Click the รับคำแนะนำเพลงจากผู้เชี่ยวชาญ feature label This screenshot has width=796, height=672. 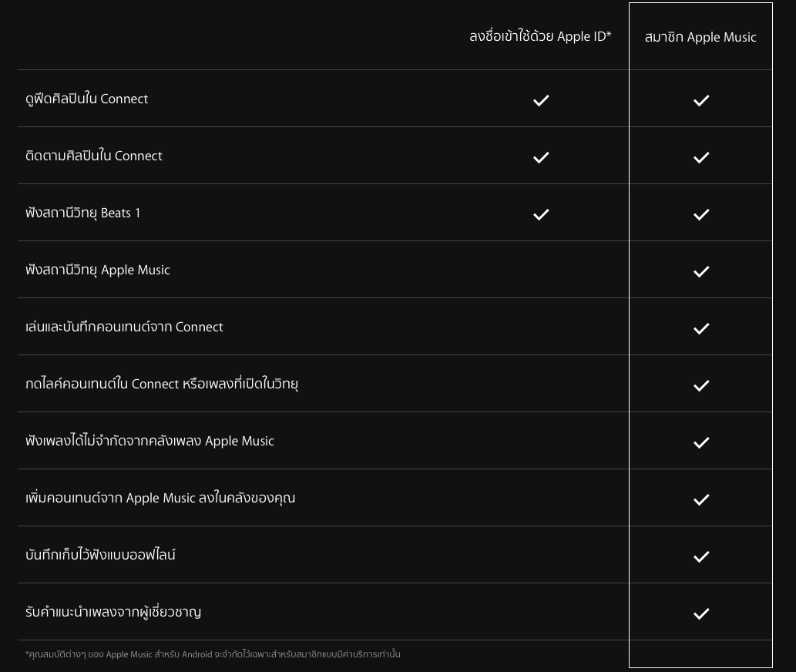(113, 612)
